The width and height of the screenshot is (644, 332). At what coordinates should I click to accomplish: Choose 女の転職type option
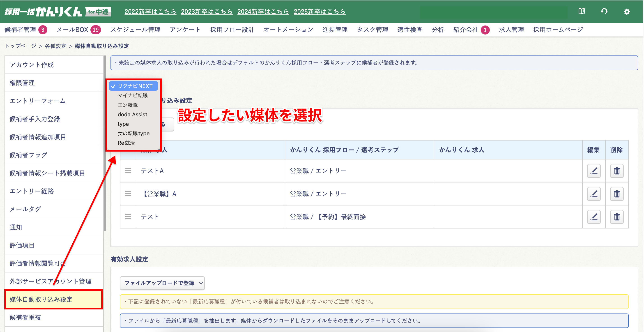pyautogui.click(x=133, y=134)
